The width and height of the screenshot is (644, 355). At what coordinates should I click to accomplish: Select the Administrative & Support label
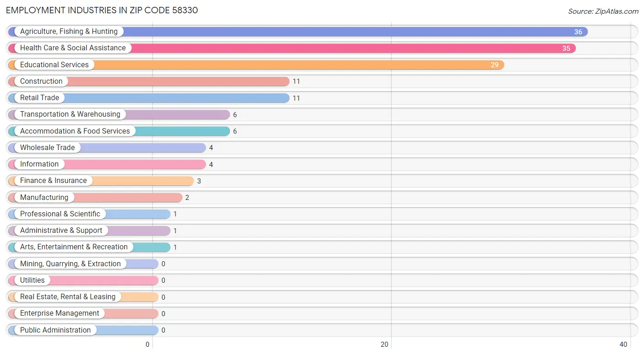[61, 231]
